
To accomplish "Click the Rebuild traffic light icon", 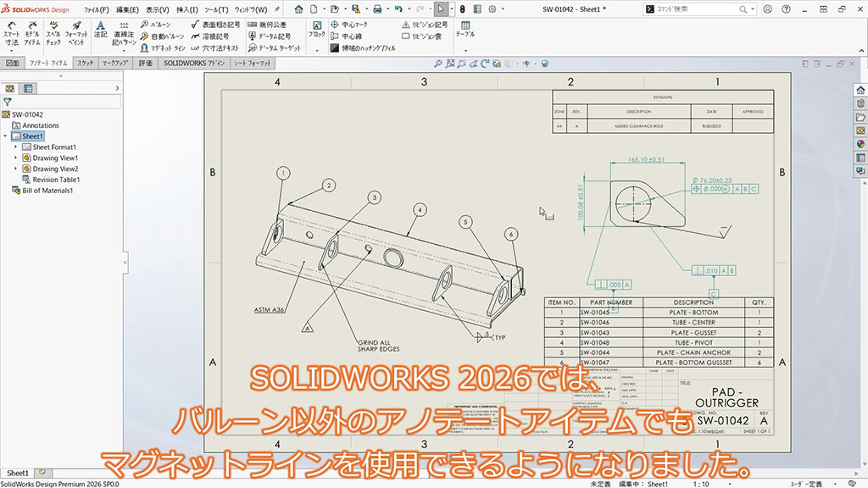I will click(463, 9).
